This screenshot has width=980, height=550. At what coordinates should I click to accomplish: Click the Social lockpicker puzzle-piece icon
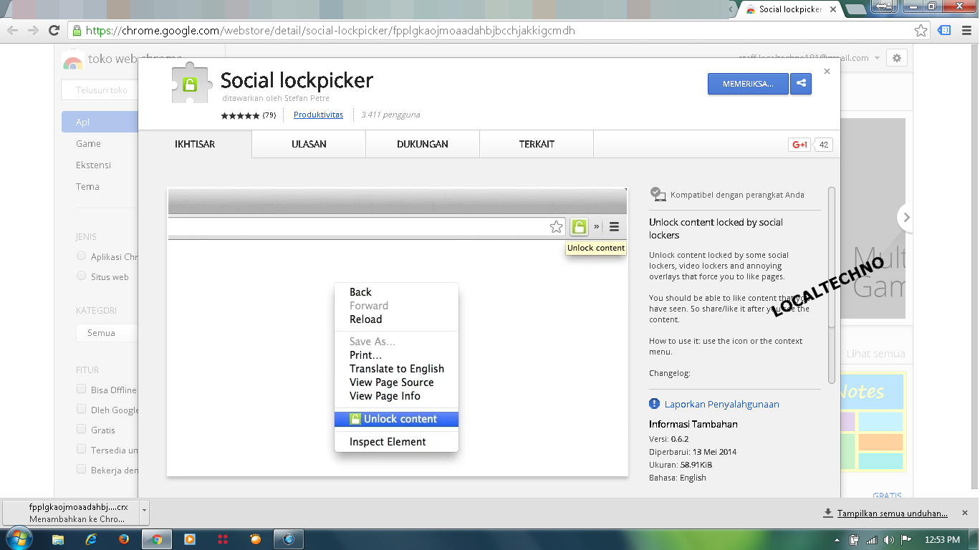click(190, 85)
